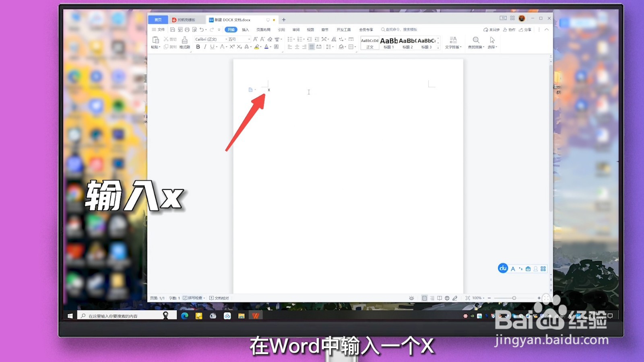Open the font color A dropdown arrow
Viewport: 644px width, 362px height.
(x=270, y=47)
